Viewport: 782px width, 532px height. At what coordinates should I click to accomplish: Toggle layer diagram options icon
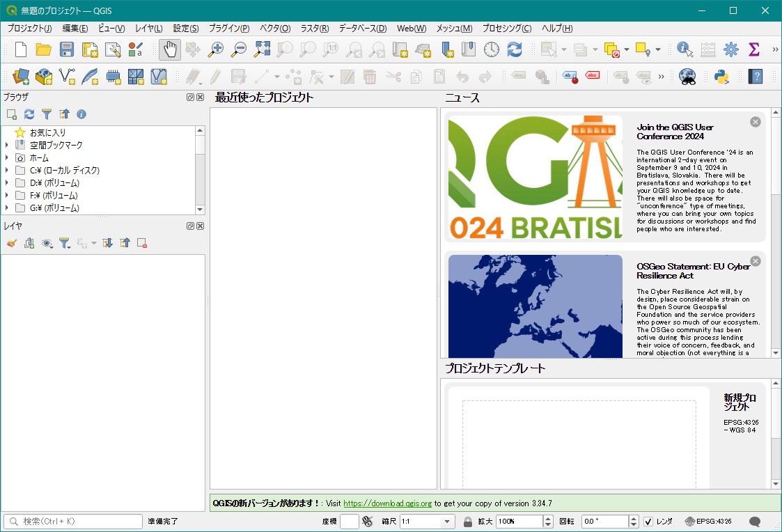pos(542,77)
